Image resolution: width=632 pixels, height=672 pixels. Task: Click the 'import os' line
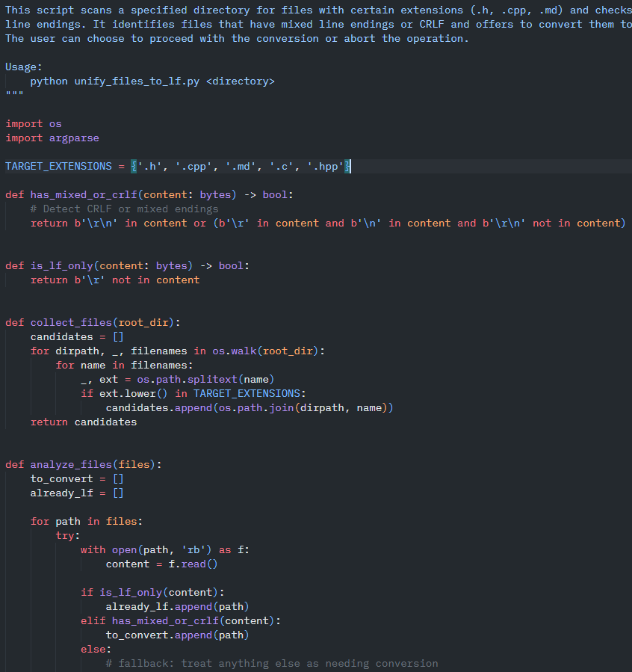coord(34,124)
